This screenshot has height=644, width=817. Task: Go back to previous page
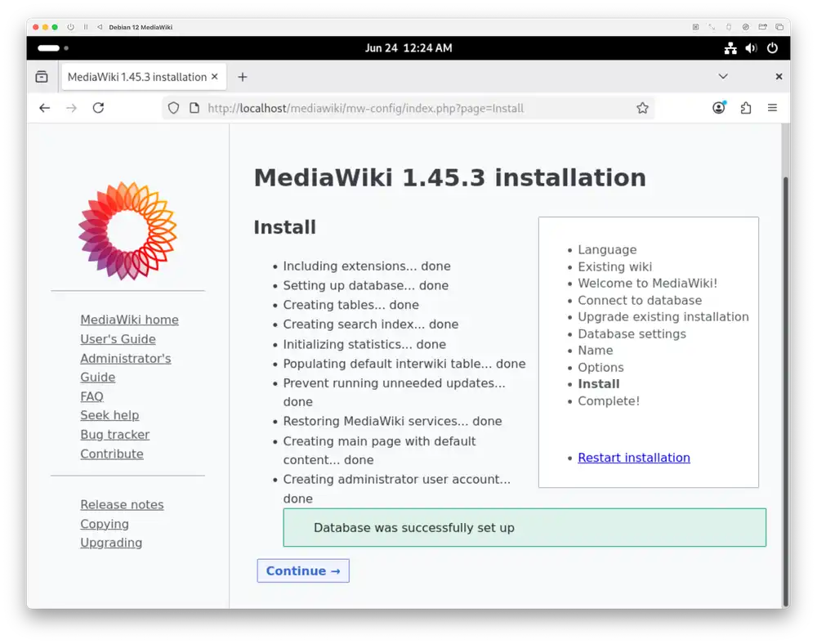(45, 108)
